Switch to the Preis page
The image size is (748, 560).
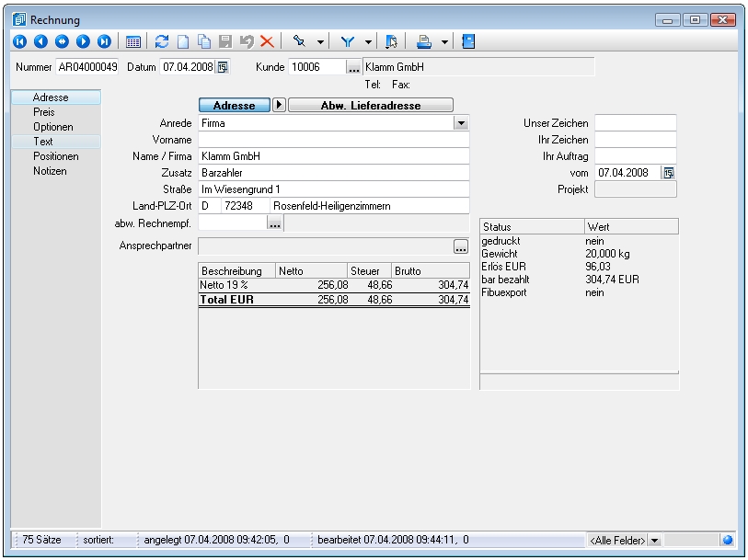pyautogui.click(x=43, y=112)
